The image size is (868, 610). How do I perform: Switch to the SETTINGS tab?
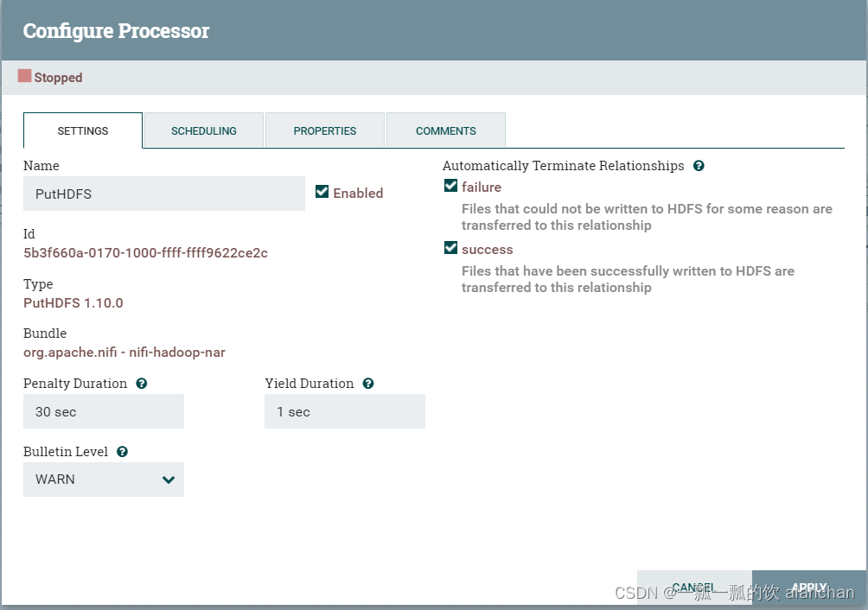tap(83, 131)
